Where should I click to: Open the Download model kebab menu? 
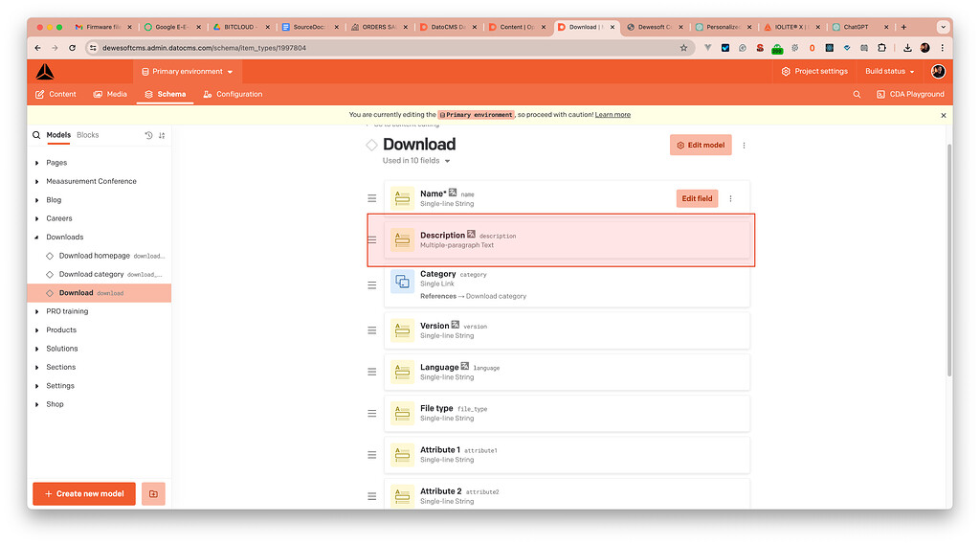click(744, 146)
